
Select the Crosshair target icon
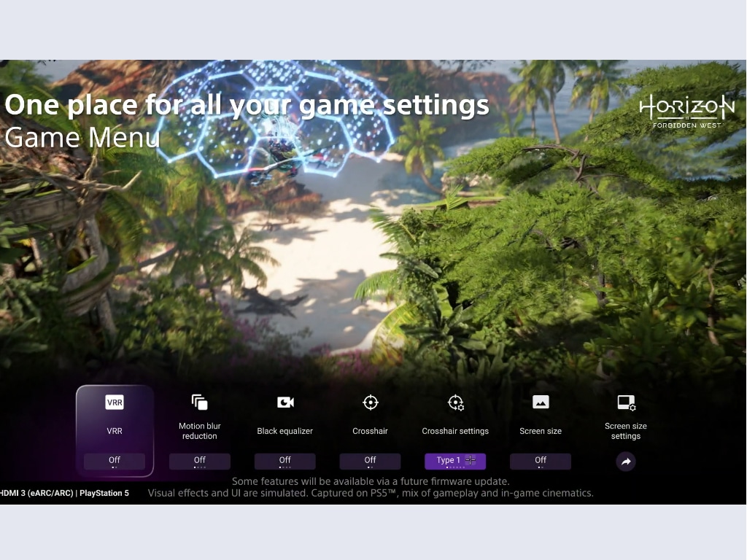371,402
